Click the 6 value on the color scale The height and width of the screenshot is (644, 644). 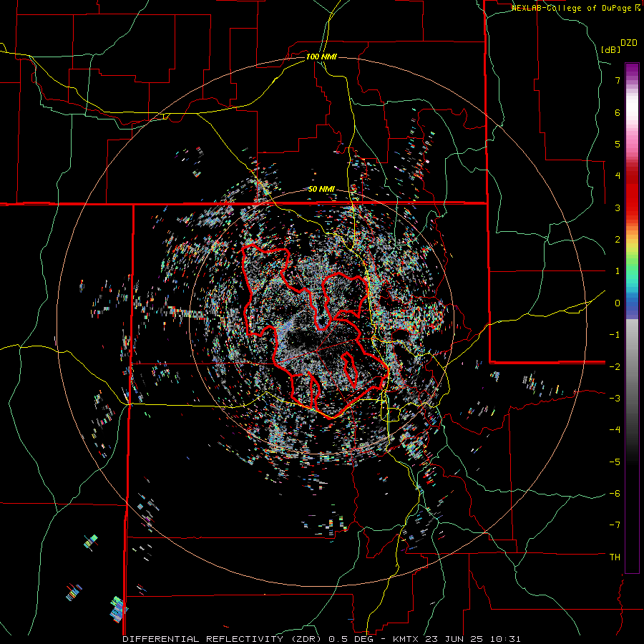[x=618, y=112]
